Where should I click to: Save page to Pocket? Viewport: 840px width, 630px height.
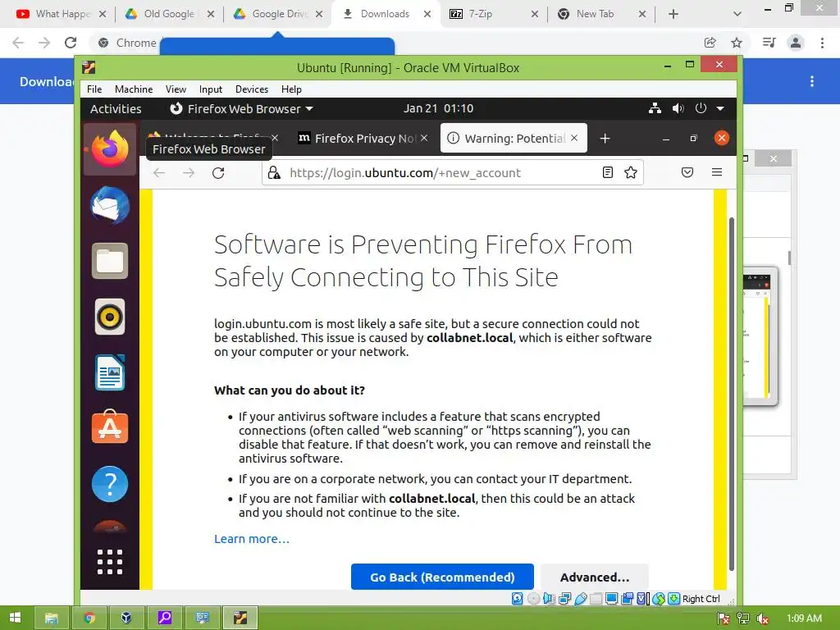tap(687, 172)
